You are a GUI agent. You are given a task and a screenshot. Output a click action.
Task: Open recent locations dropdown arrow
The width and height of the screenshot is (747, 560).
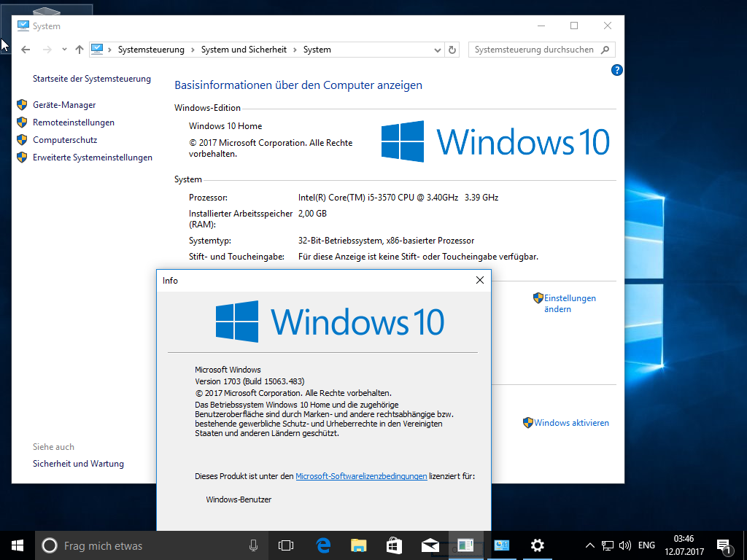pyautogui.click(x=64, y=50)
